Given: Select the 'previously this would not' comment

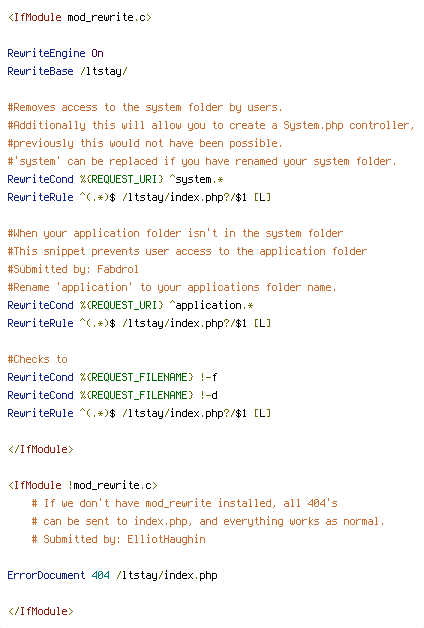Looking at the screenshot, I should coord(145,143).
